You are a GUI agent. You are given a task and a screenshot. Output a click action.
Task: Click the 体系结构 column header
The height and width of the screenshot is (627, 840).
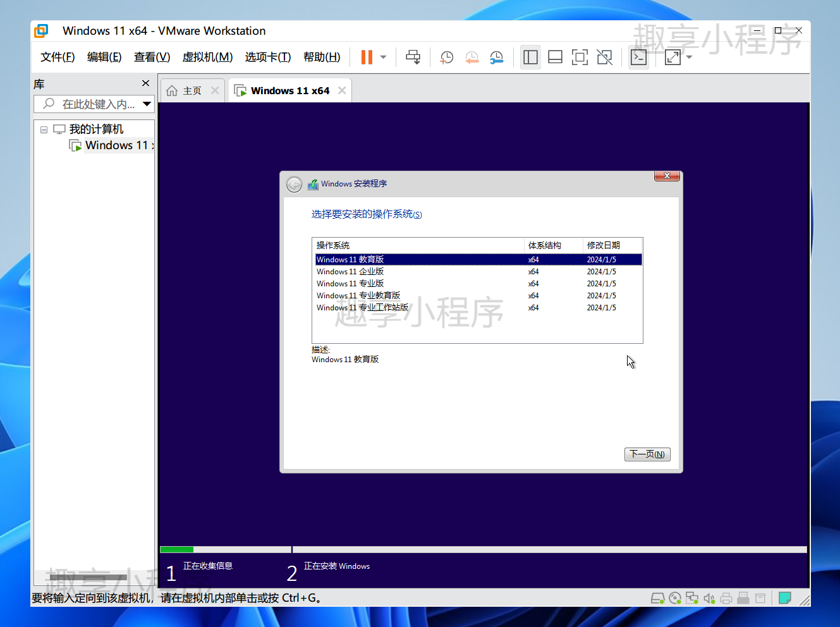(553, 245)
